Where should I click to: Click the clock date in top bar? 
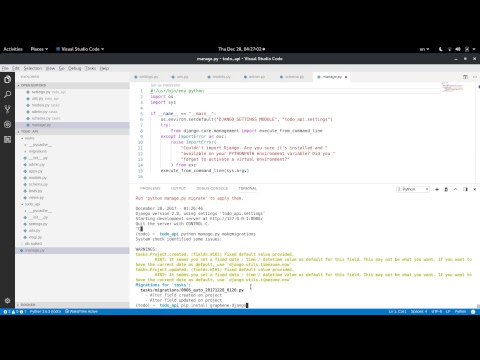242,49
